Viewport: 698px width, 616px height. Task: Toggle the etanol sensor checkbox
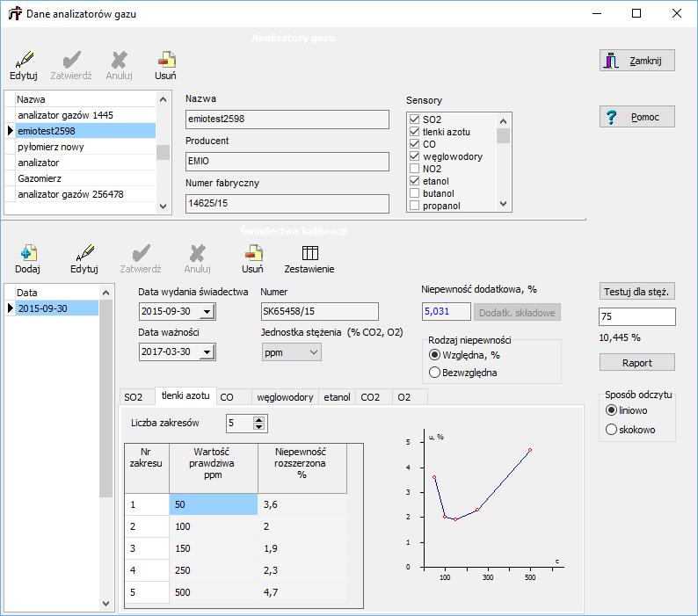(414, 181)
